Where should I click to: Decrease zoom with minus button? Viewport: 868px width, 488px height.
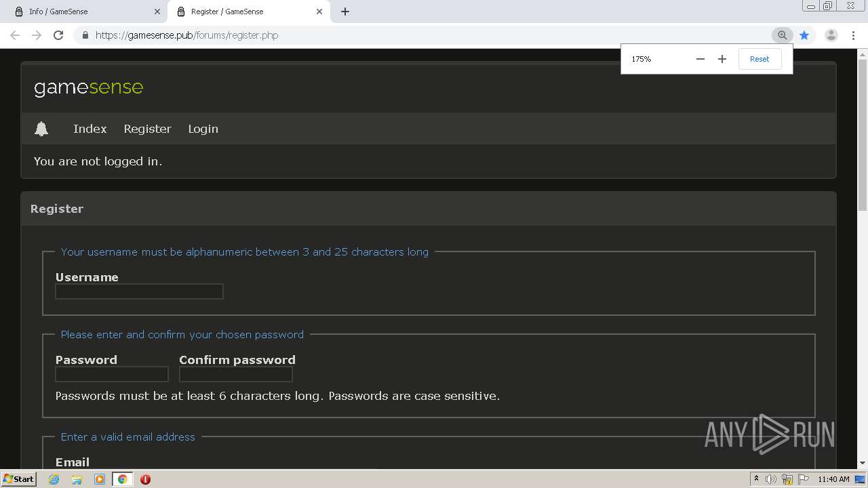(x=701, y=59)
